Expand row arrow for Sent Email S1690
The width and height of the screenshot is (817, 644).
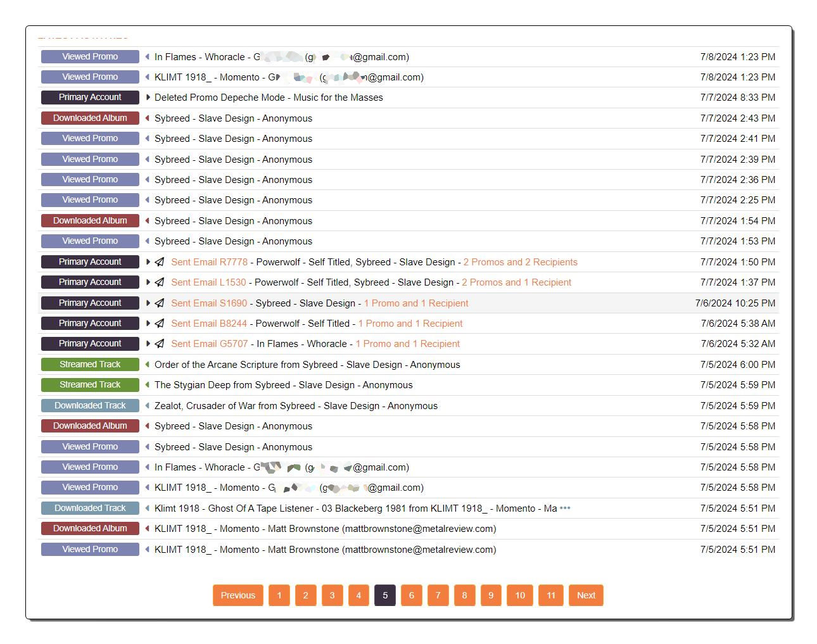(x=148, y=303)
